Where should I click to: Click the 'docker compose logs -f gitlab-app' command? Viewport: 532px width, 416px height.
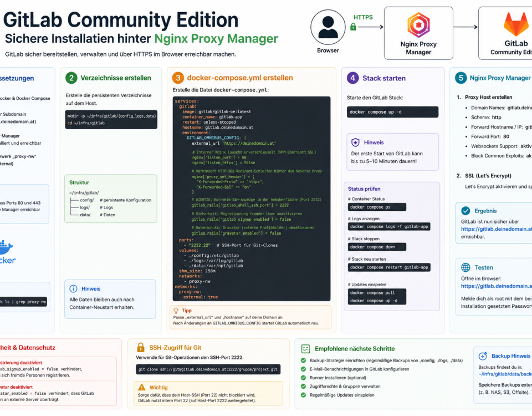pyautogui.click(x=389, y=226)
